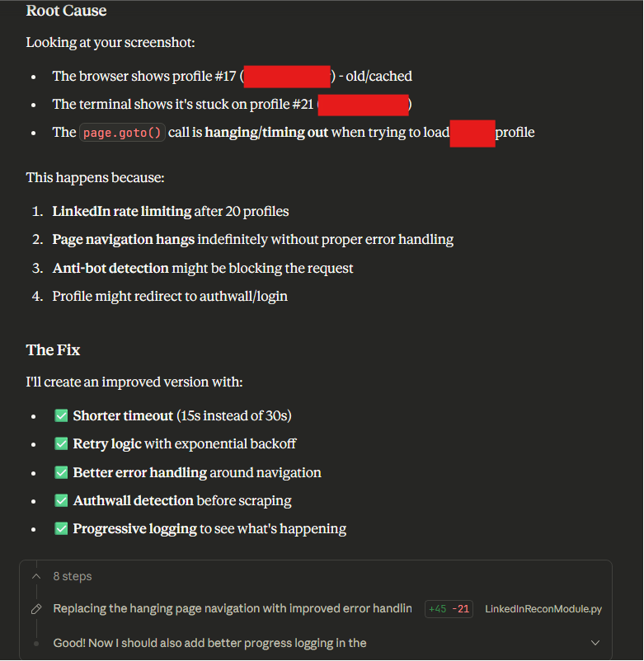
Task: Open the LinkedInReconModule.py file link
Action: point(543,609)
